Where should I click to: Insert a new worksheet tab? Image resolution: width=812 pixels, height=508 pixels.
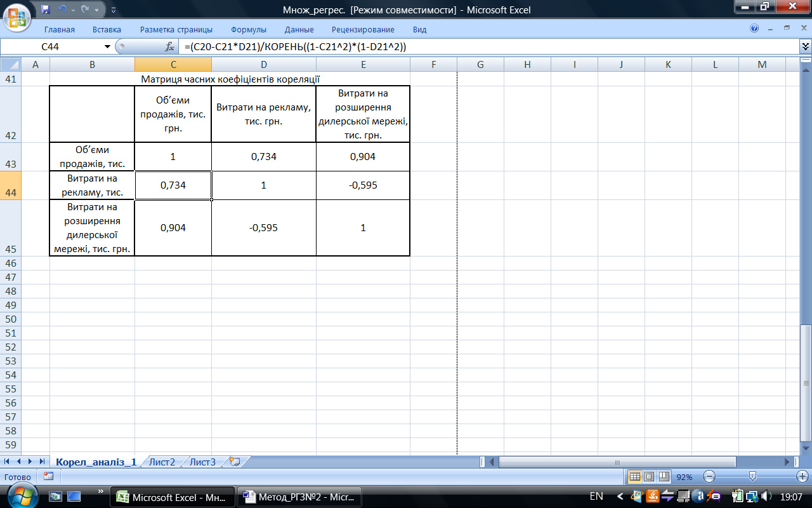coord(235,462)
